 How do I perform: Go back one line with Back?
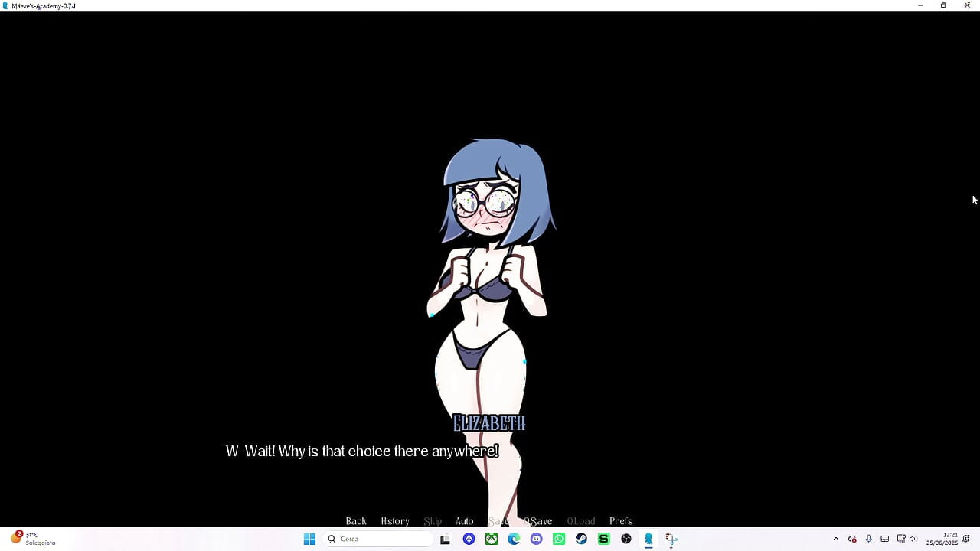(356, 521)
